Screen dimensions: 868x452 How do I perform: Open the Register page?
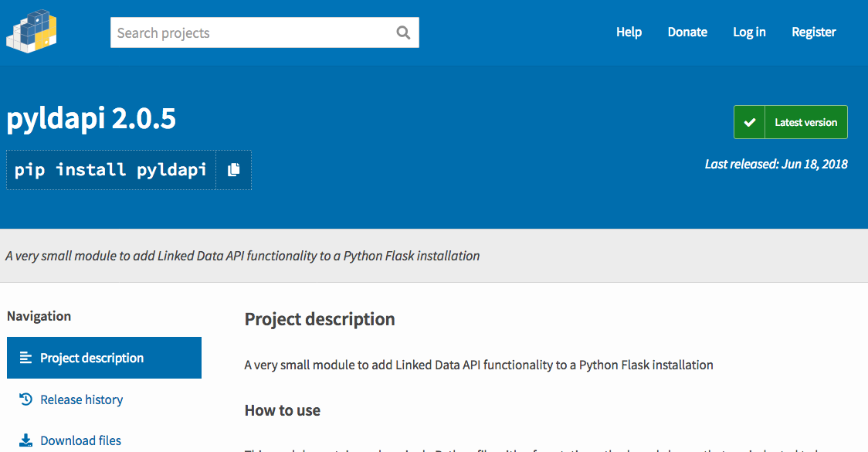814,32
